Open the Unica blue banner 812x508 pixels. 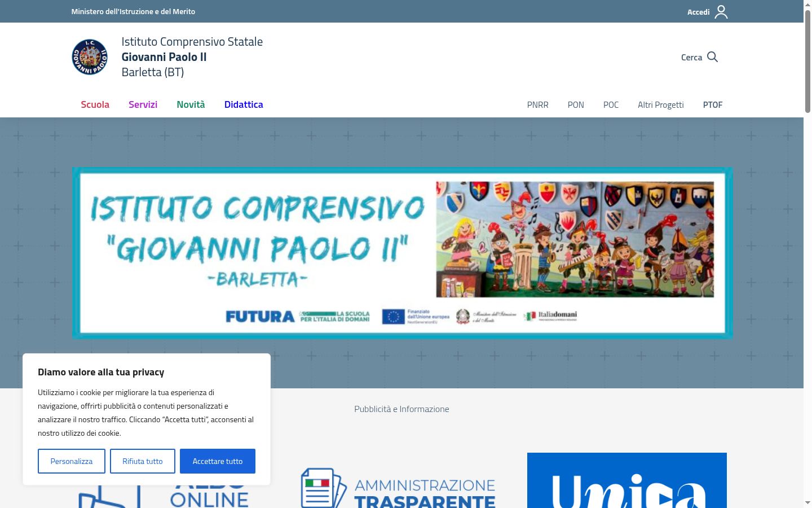coord(627,480)
